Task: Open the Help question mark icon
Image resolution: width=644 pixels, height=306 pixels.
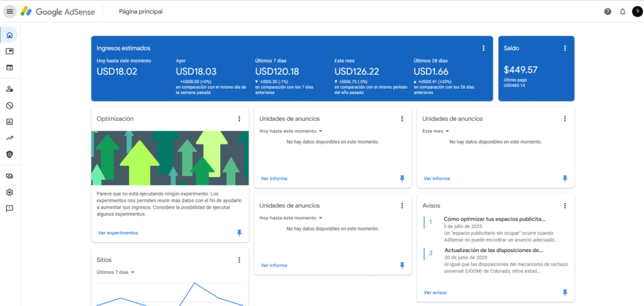Action: 608,11
